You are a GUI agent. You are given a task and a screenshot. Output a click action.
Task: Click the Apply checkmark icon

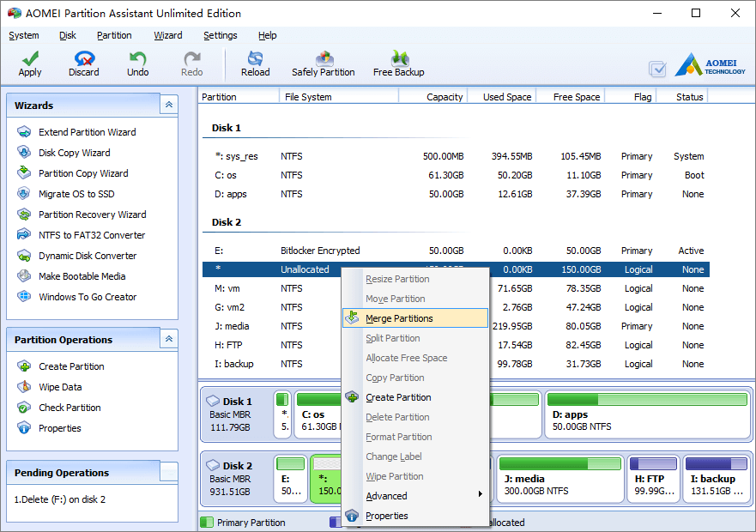[x=30, y=58]
